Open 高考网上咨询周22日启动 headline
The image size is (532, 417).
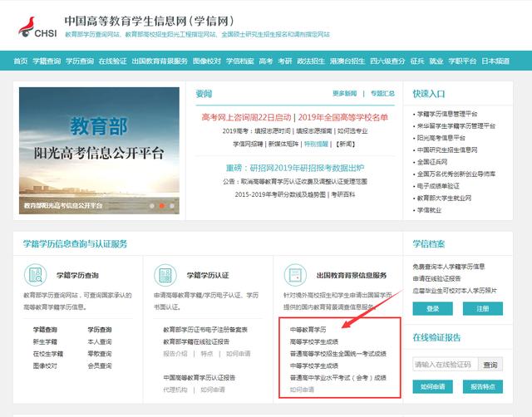pyautogui.click(x=246, y=117)
